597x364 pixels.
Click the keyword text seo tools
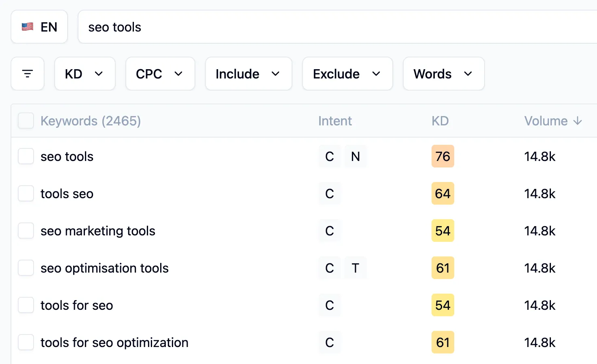pos(67,157)
